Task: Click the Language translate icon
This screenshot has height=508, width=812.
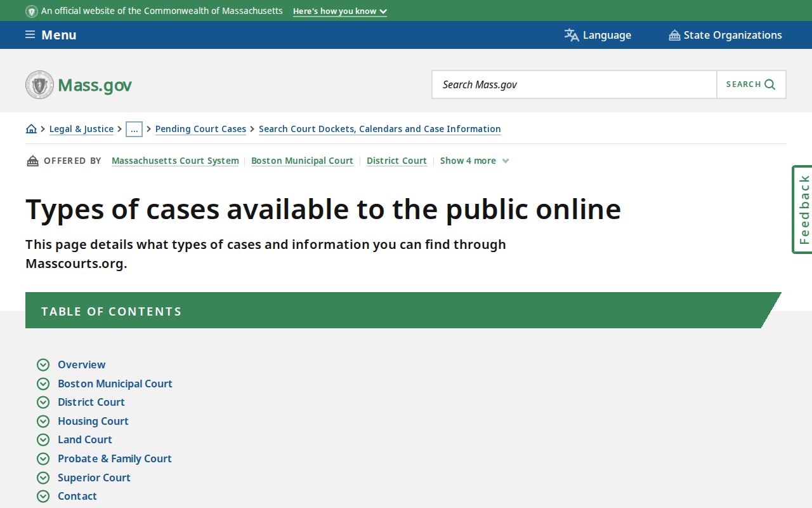Action: pos(572,35)
